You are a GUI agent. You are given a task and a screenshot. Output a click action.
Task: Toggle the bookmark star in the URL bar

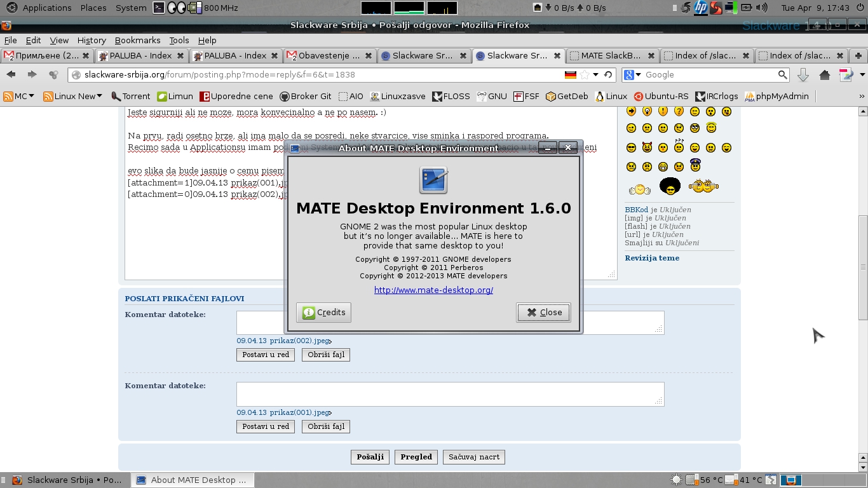585,75
